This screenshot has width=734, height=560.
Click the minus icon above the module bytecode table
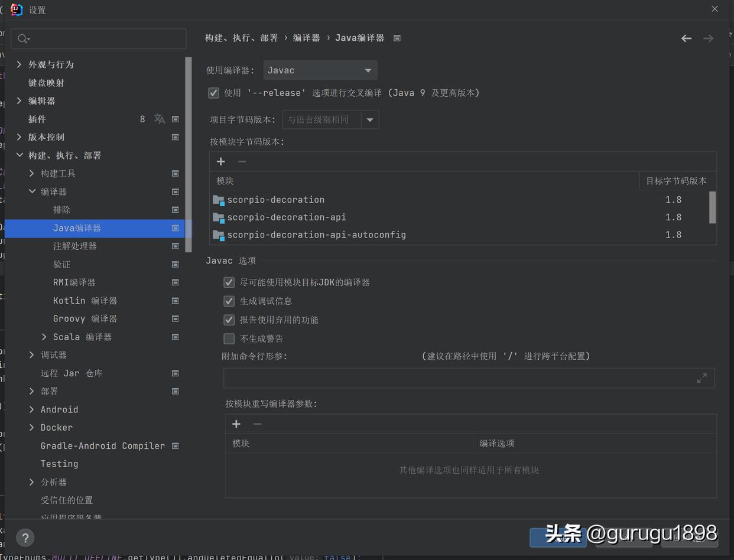pyautogui.click(x=243, y=161)
